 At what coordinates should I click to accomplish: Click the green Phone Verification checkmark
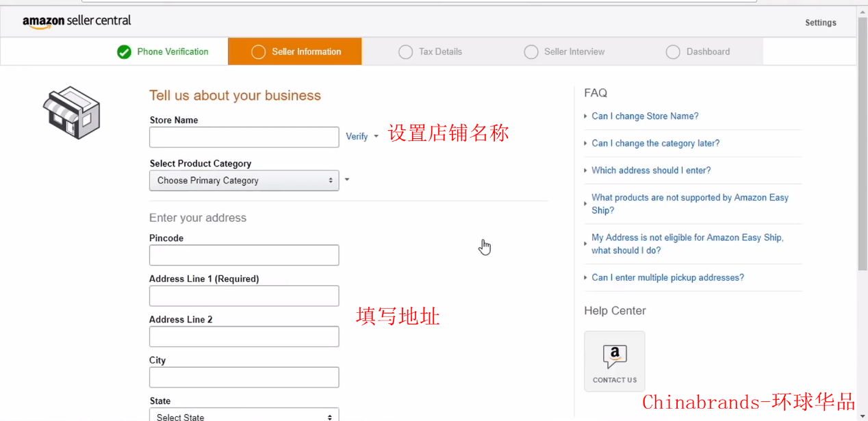[x=124, y=52]
